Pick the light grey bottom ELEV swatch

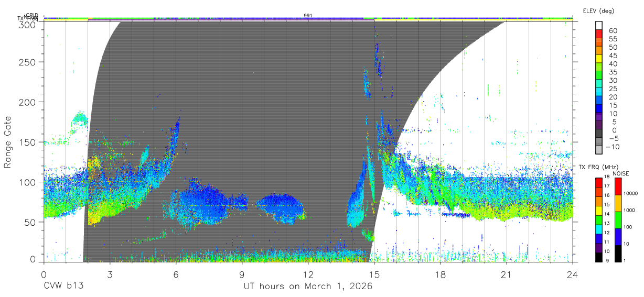(599, 151)
